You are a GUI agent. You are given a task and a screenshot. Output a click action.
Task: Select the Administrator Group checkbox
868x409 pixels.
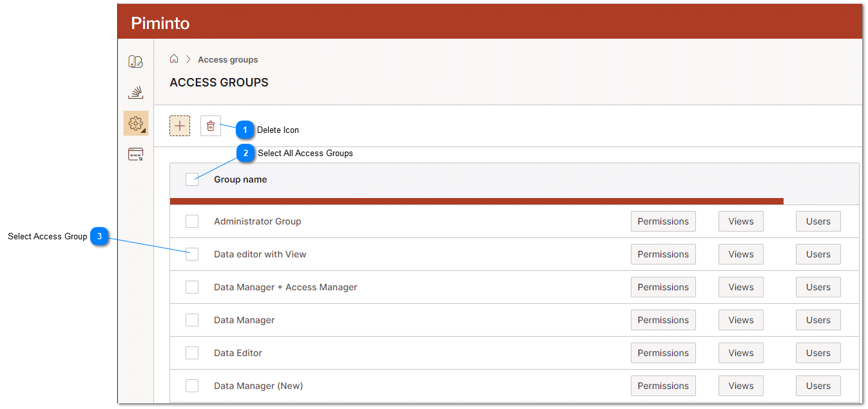point(191,221)
